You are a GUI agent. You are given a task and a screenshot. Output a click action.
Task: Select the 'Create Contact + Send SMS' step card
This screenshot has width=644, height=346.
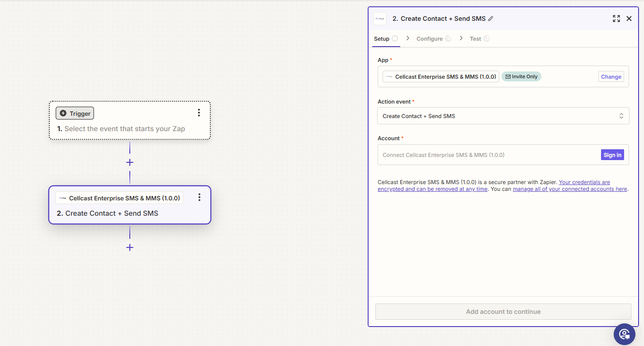pyautogui.click(x=130, y=205)
